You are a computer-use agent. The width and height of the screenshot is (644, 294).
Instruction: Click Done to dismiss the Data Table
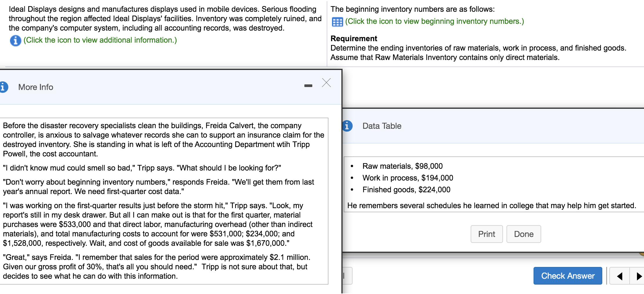[524, 234]
